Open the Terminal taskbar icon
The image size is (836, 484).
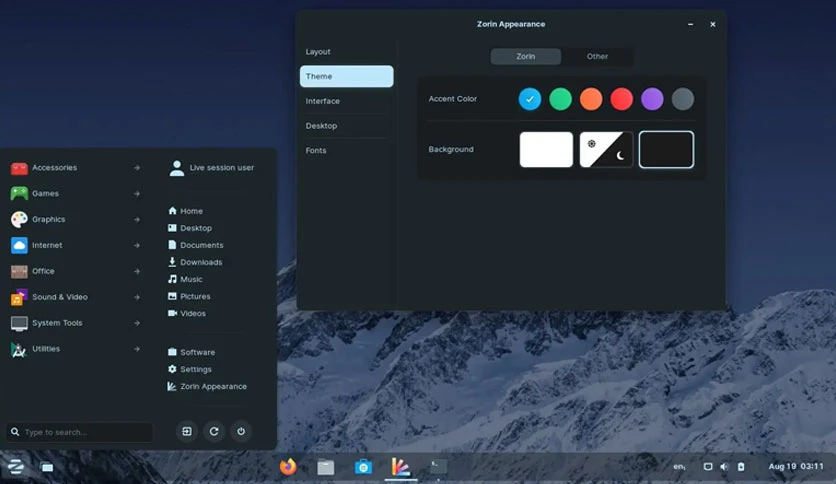click(x=438, y=467)
